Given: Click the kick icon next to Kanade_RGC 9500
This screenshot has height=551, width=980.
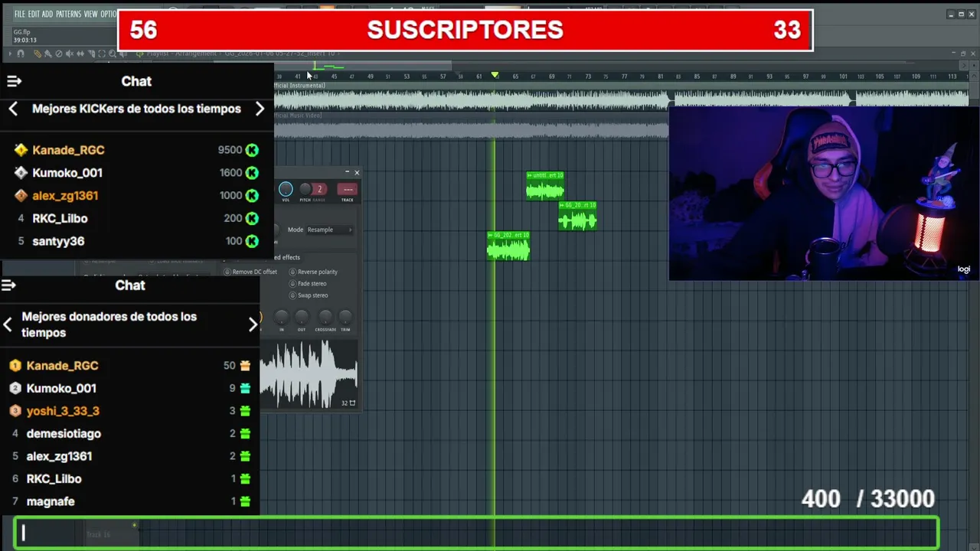Looking at the screenshot, I should click(x=252, y=150).
